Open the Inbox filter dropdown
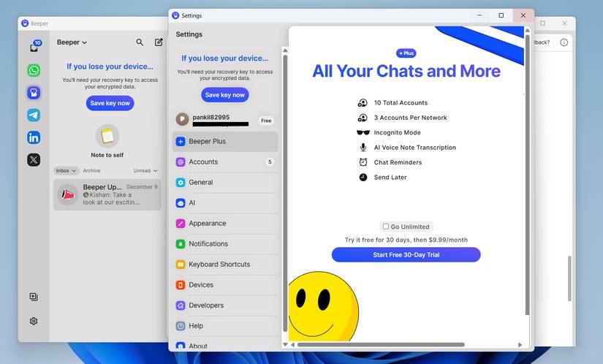 66,170
